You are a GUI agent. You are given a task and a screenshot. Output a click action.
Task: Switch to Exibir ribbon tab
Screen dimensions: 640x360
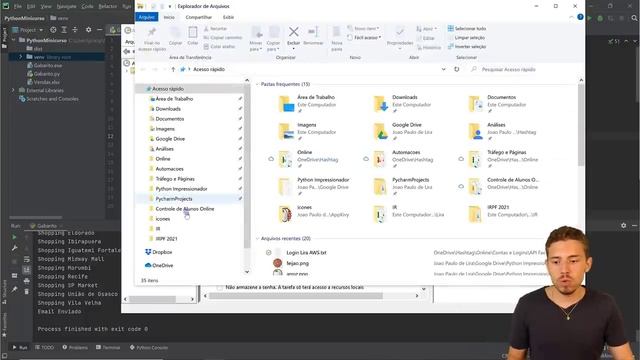point(229,17)
